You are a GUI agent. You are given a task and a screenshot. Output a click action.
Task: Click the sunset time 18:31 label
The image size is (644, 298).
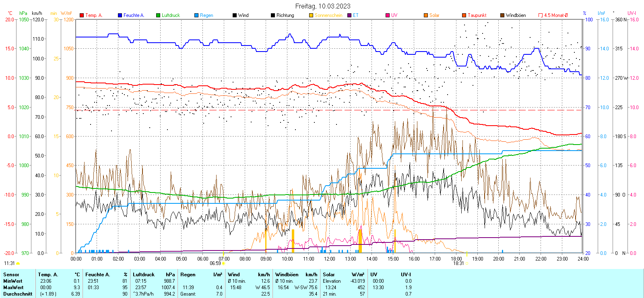point(458,263)
